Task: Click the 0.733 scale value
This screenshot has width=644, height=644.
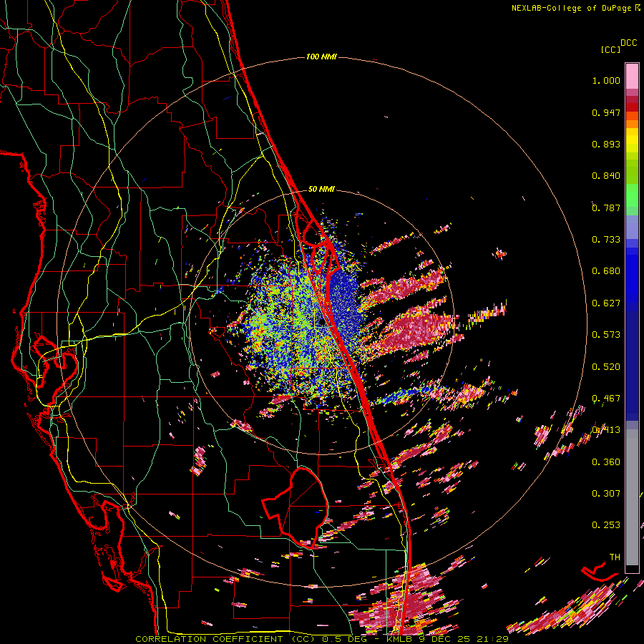Action: (x=606, y=240)
